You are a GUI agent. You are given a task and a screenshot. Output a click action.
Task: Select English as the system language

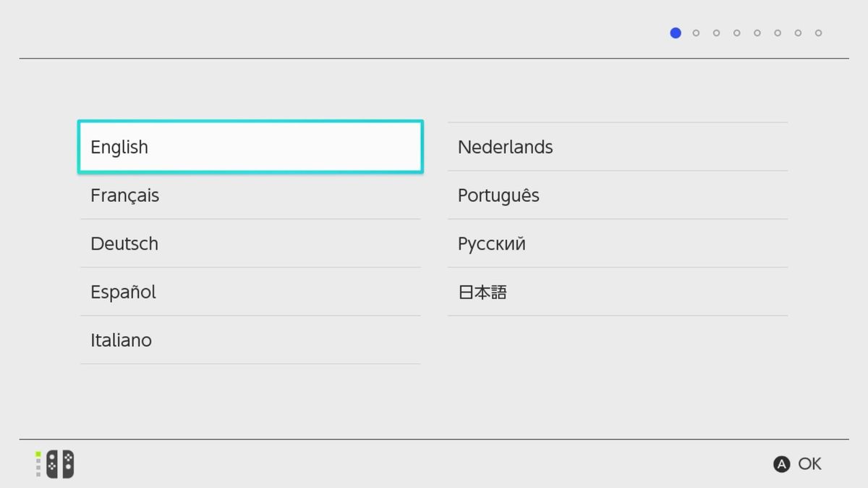[250, 147]
